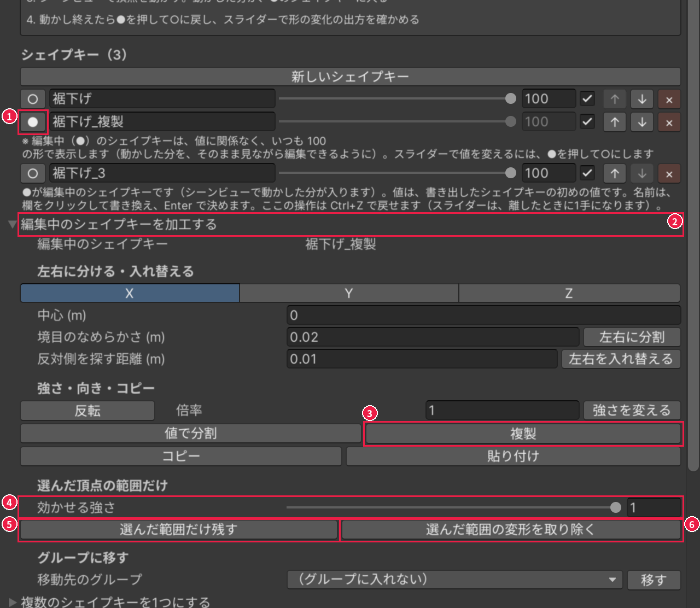Delete the 裾下げ_複製 shape key

669,122
